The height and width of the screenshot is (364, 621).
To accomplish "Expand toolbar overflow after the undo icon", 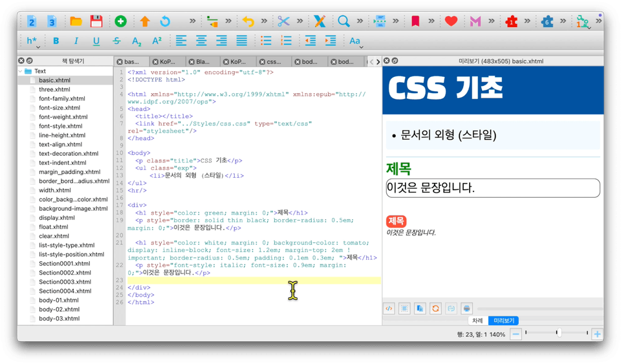I will [264, 21].
